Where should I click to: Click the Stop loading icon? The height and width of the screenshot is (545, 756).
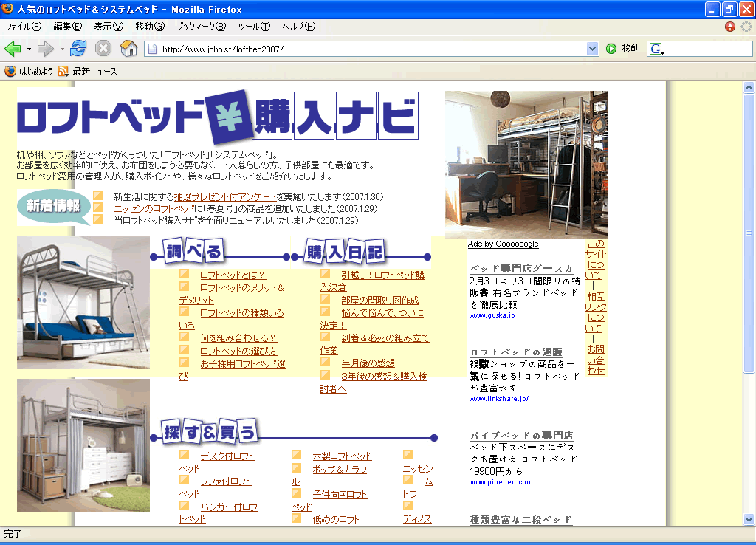click(103, 49)
